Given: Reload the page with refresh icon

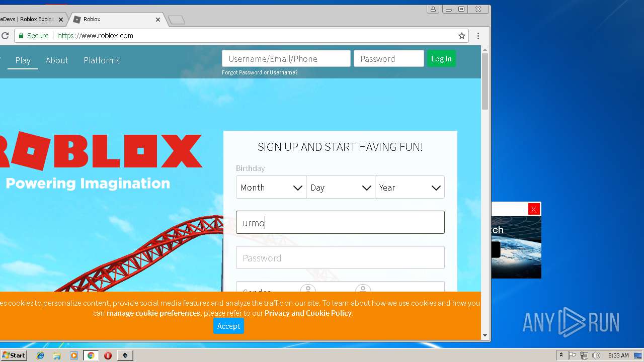Looking at the screenshot, I should click(x=5, y=36).
